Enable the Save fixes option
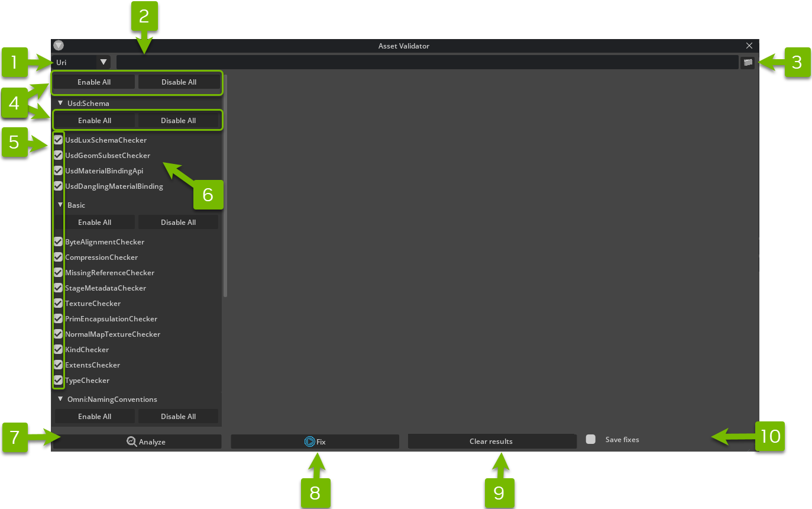Viewport: 812px width, 509px height. [590, 439]
